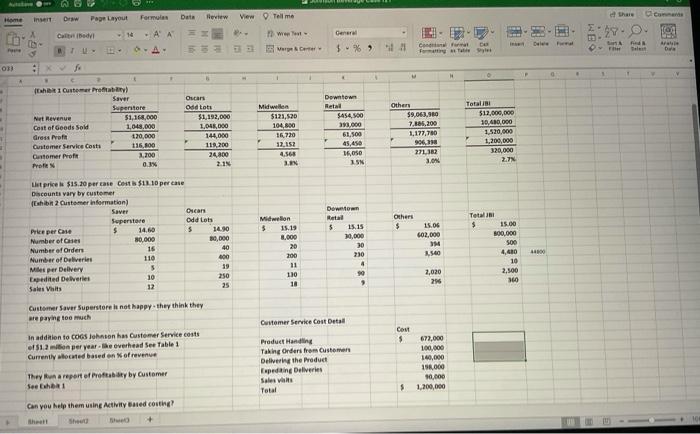Open the General number format dropdown
This screenshot has height=434, width=700.
tap(370, 33)
